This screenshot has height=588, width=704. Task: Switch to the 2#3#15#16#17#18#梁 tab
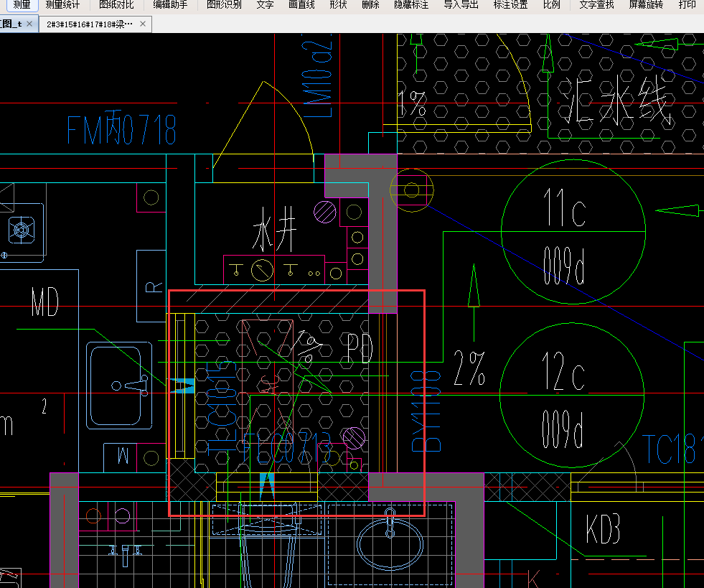[x=90, y=24]
